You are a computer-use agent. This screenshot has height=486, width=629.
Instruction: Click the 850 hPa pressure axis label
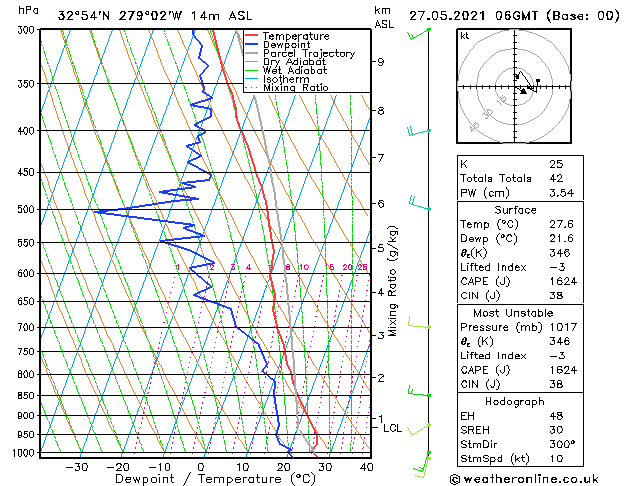[28, 395]
